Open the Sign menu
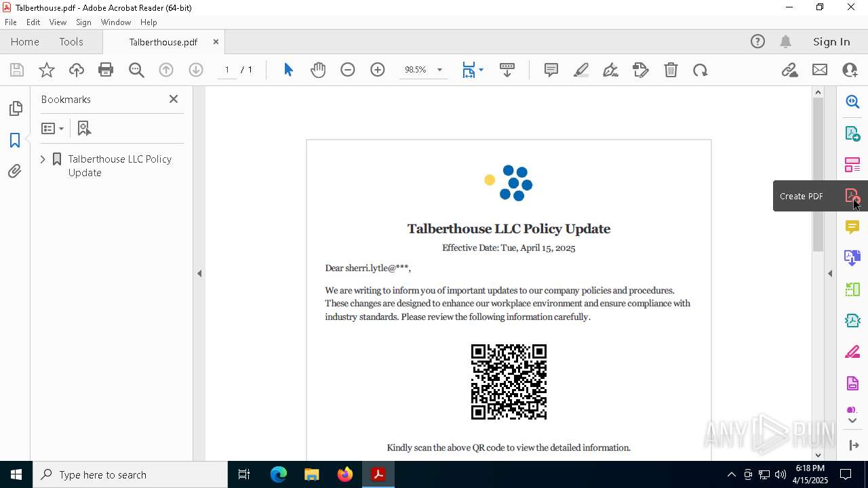The height and width of the screenshot is (488, 868). pyautogui.click(x=83, y=22)
